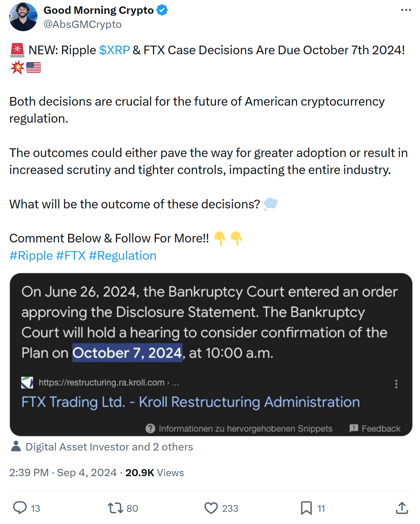
Task: Click the @AbsGMCrypto handle
Action: point(82,24)
